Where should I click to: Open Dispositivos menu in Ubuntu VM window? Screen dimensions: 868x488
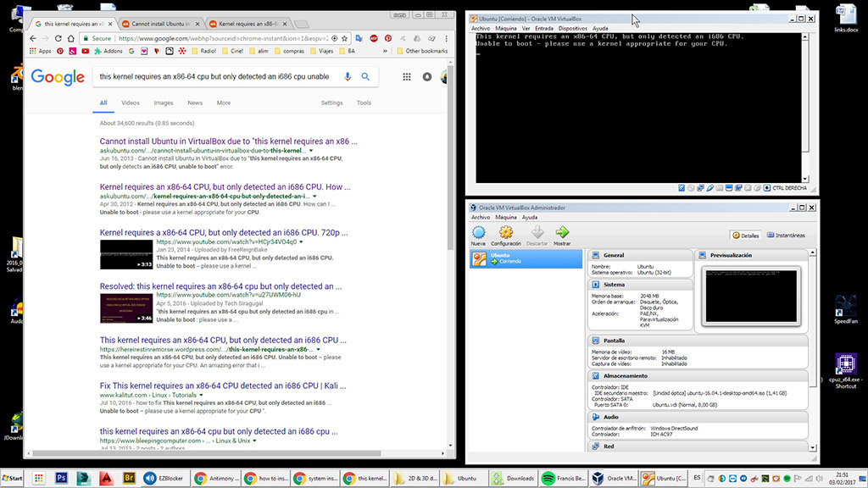coord(573,28)
